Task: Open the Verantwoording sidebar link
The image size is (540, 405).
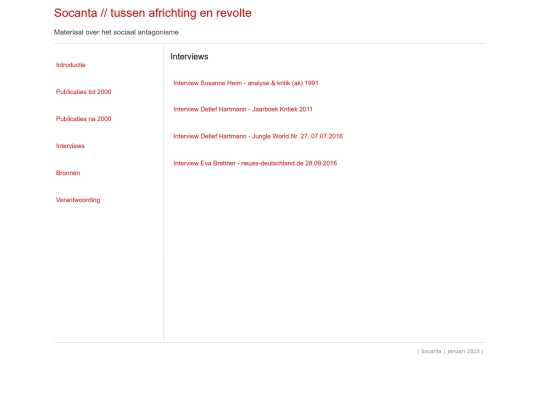Action: pyautogui.click(x=78, y=200)
